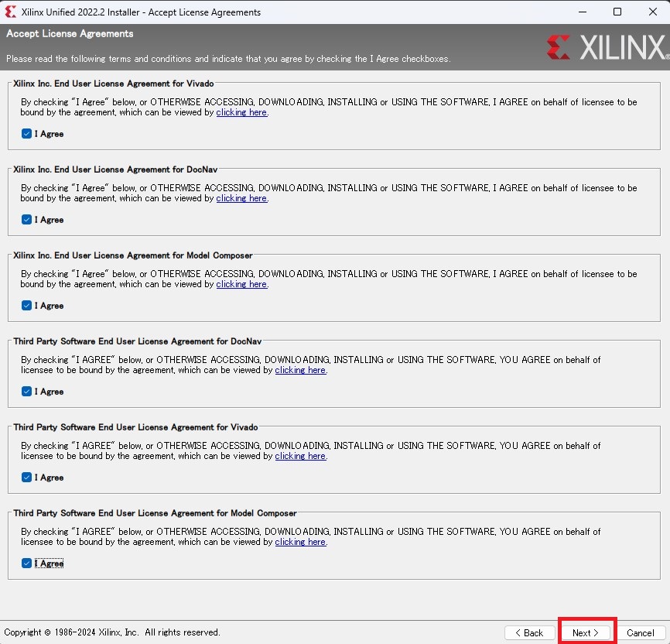670x644 pixels.
Task: View Third Party Model Composer agreement clicking here link
Action: click(300, 543)
